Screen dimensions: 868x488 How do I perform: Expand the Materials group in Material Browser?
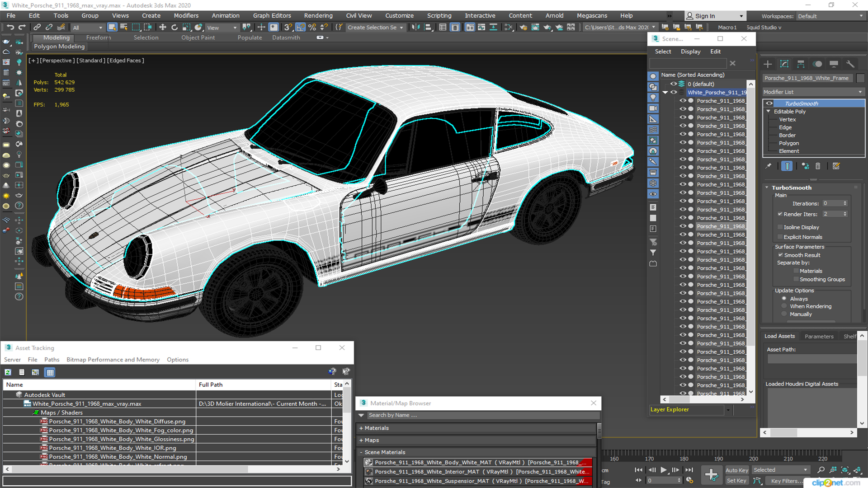click(361, 428)
